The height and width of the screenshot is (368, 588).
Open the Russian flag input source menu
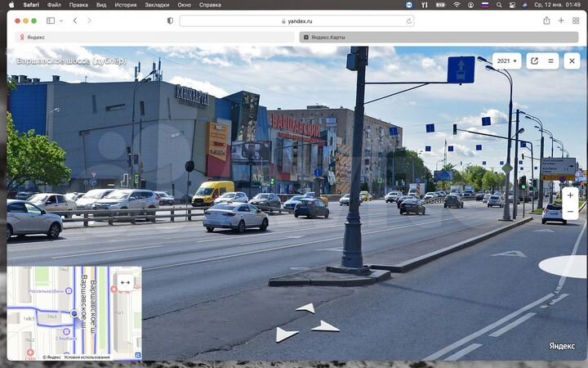(485, 5)
